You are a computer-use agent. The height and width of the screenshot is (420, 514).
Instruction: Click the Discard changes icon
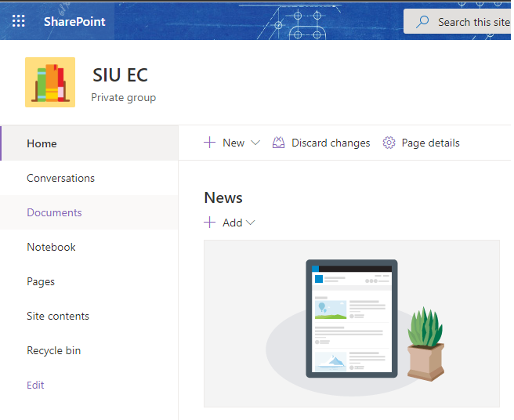click(278, 143)
